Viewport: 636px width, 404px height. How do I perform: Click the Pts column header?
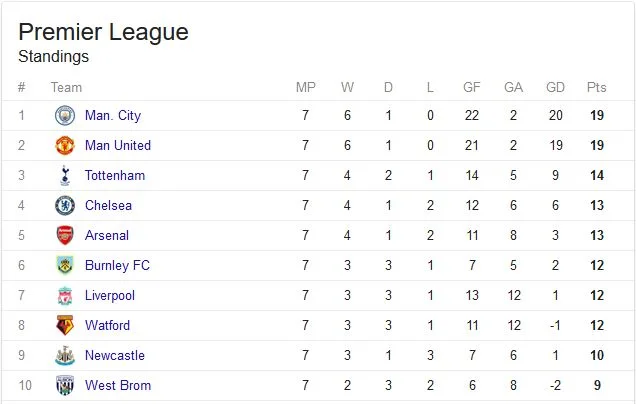point(596,87)
